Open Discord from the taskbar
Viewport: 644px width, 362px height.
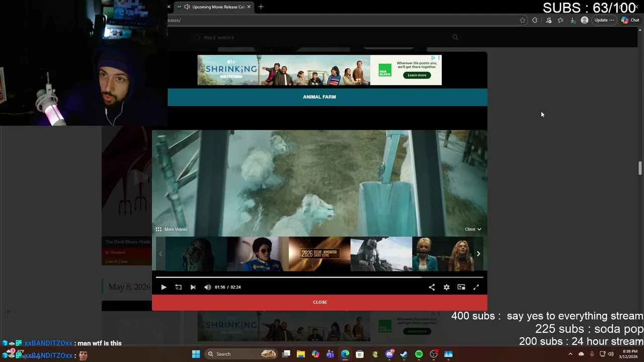point(389,354)
